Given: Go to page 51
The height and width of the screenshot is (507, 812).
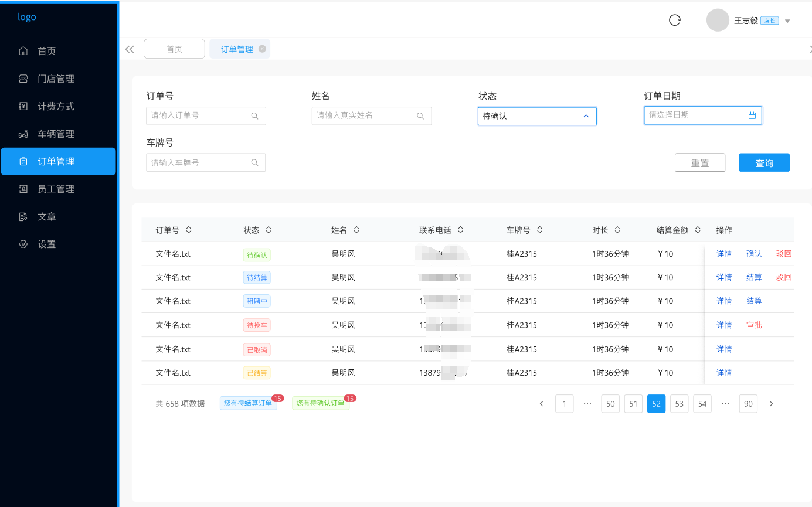Looking at the screenshot, I should tap(633, 404).
